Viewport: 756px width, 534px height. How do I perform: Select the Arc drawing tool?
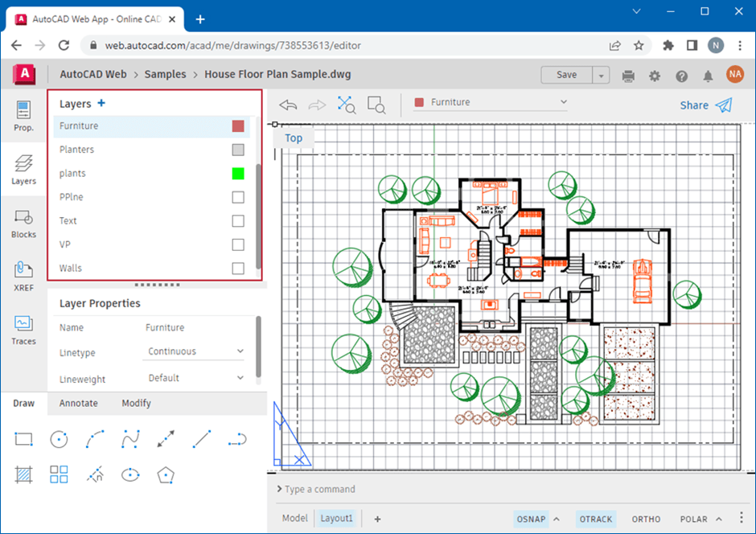pos(94,439)
